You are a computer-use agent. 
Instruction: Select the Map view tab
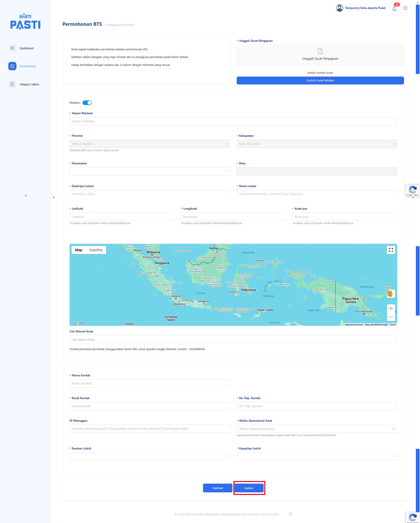[x=79, y=250]
